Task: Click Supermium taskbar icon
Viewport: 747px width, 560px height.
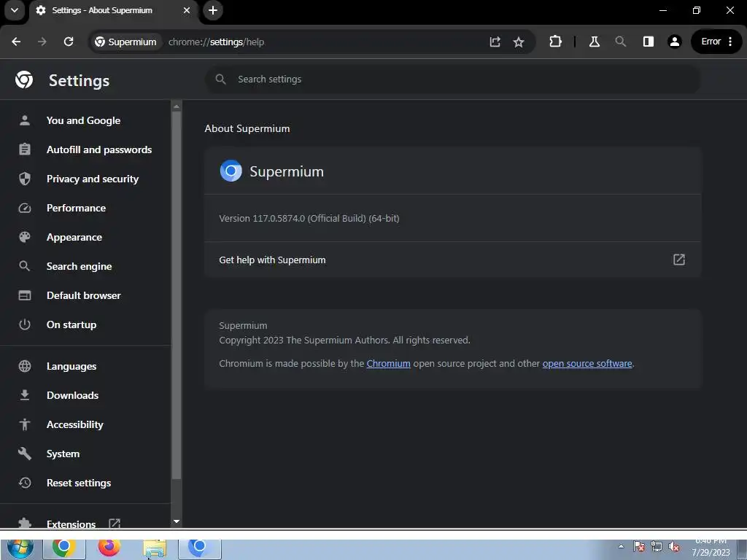Action: coord(200,548)
